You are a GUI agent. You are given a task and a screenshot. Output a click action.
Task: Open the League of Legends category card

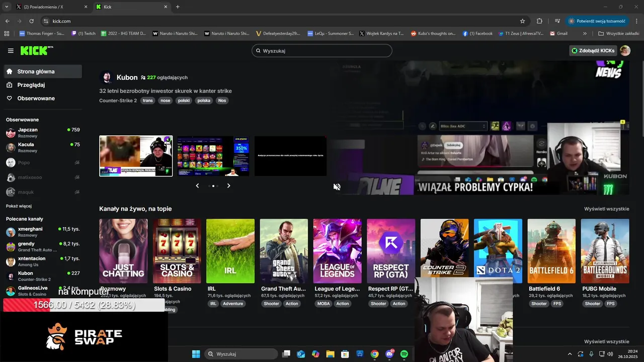[337, 251]
